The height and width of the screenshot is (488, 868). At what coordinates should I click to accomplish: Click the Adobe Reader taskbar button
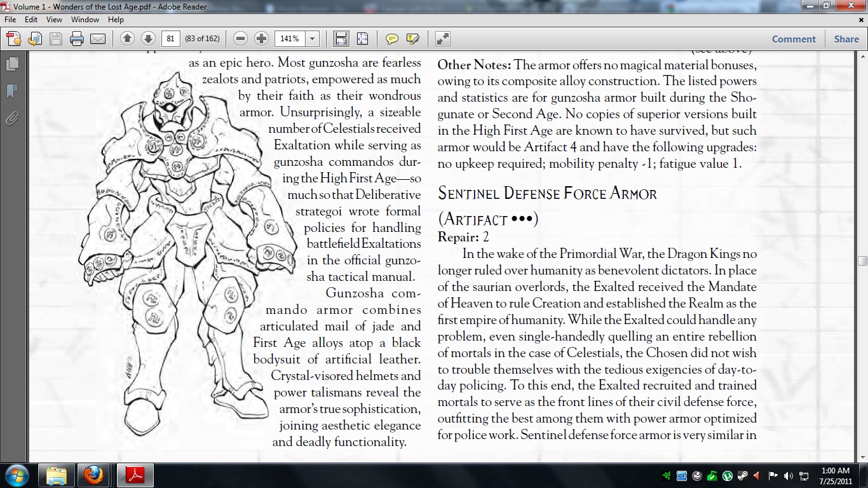point(135,475)
